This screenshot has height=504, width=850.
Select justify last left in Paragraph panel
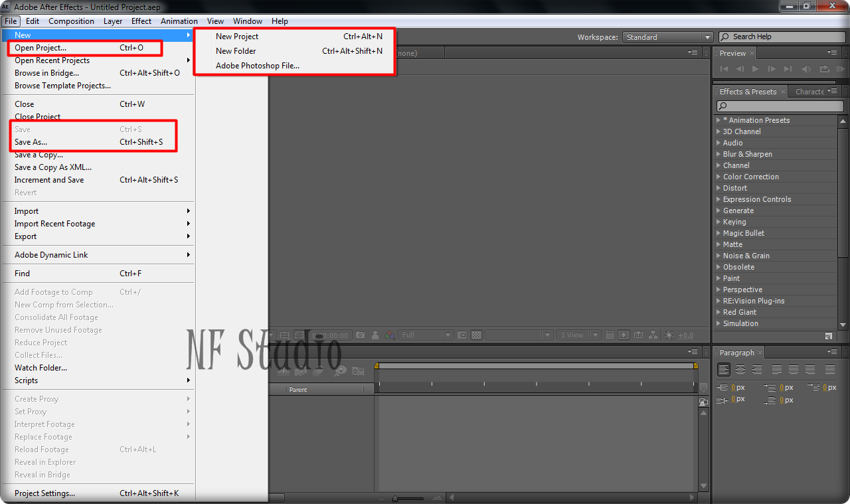click(x=777, y=369)
